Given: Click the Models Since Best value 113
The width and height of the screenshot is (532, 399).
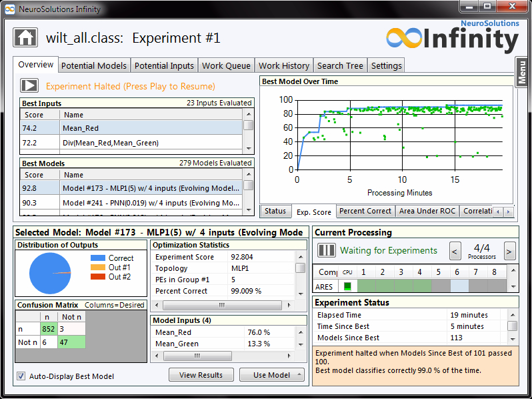Looking at the screenshot, I should click(457, 338).
